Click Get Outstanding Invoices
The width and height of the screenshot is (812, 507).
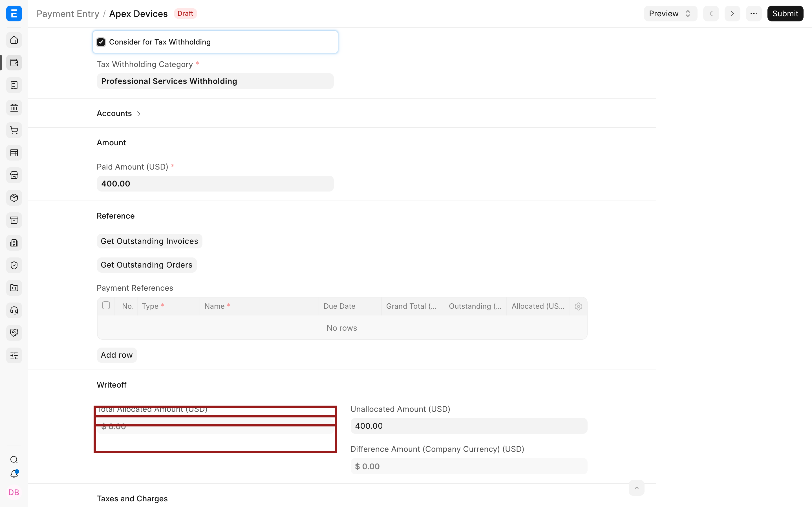[149, 241]
